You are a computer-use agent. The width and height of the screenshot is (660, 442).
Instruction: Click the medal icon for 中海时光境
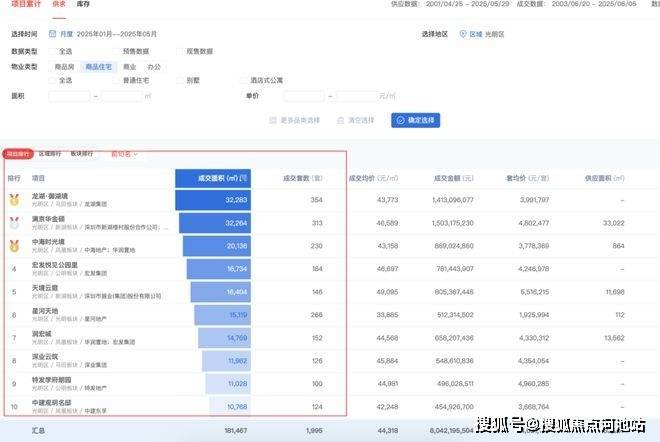click(14, 246)
